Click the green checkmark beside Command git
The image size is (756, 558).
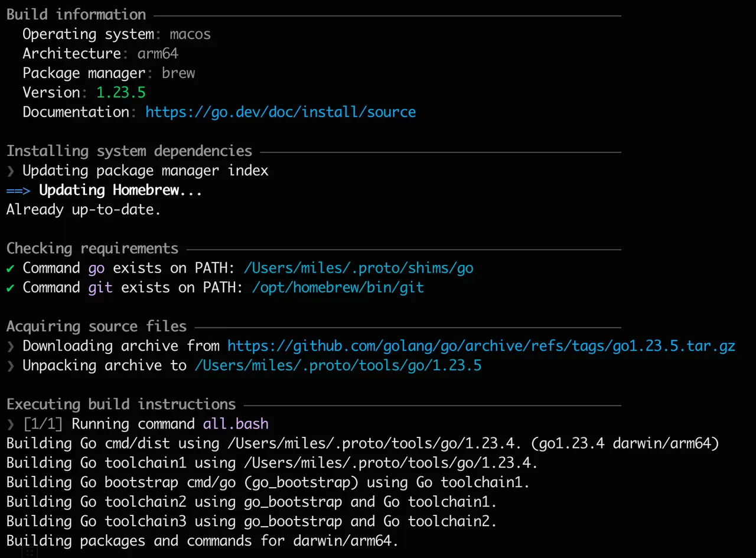click(x=11, y=288)
